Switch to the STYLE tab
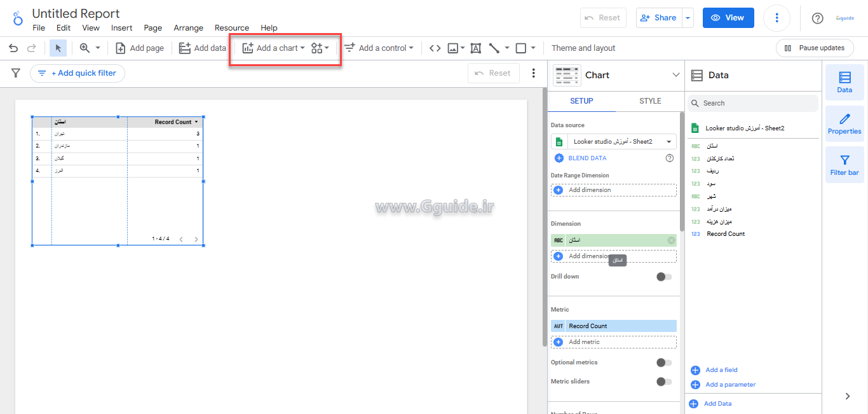The height and width of the screenshot is (414, 868). click(650, 100)
